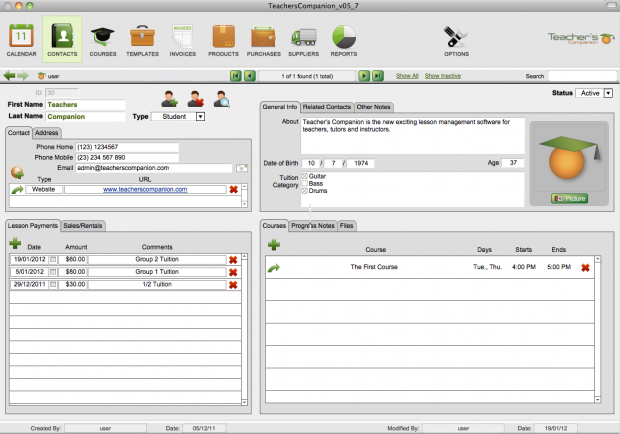Click the Email address field
The width and height of the screenshot is (620, 434).
pyautogui.click(x=154, y=168)
